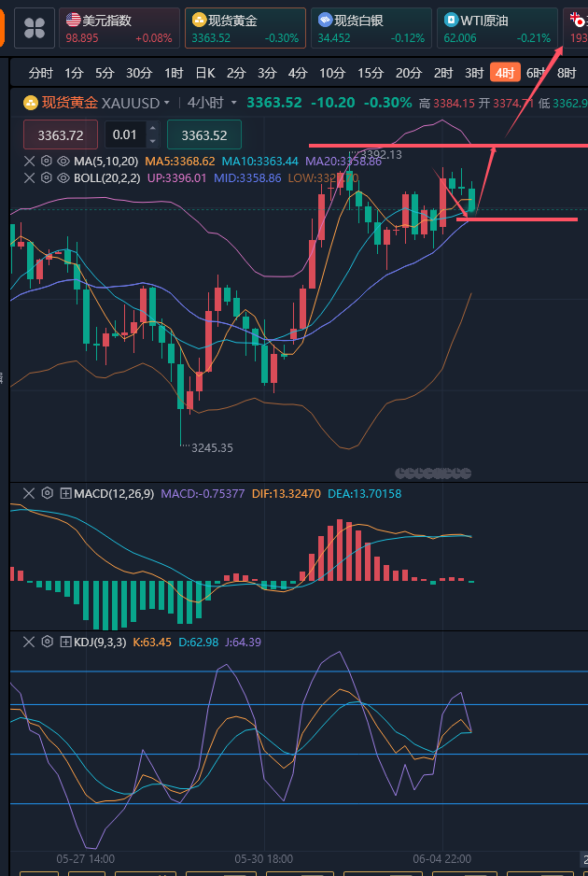Open MACD indicator settings gear
588x876 pixels.
pos(47,493)
